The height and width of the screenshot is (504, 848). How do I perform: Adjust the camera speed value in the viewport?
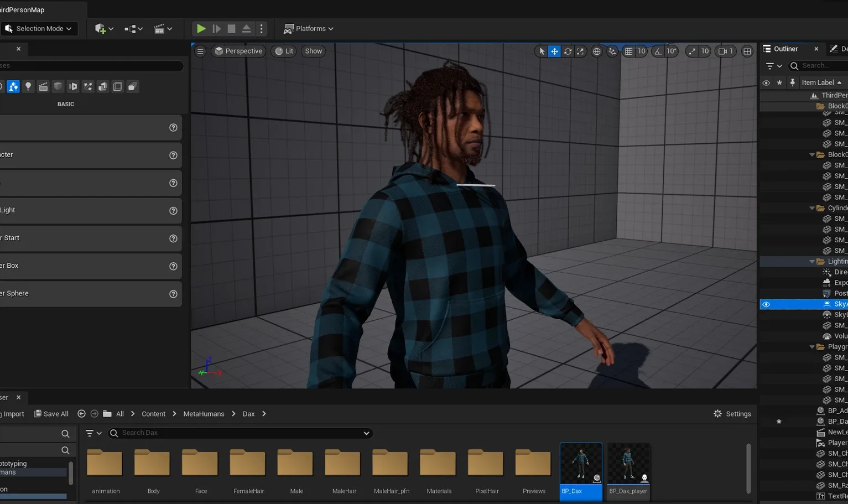pos(706,51)
